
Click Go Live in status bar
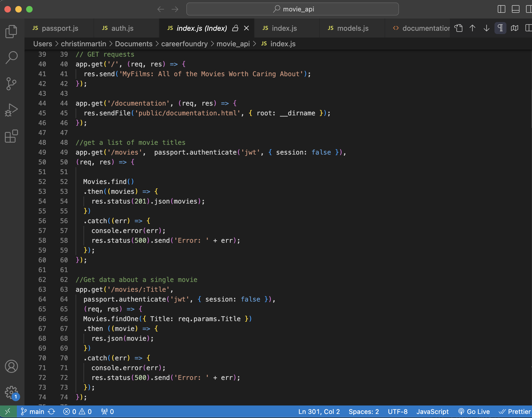474,411
